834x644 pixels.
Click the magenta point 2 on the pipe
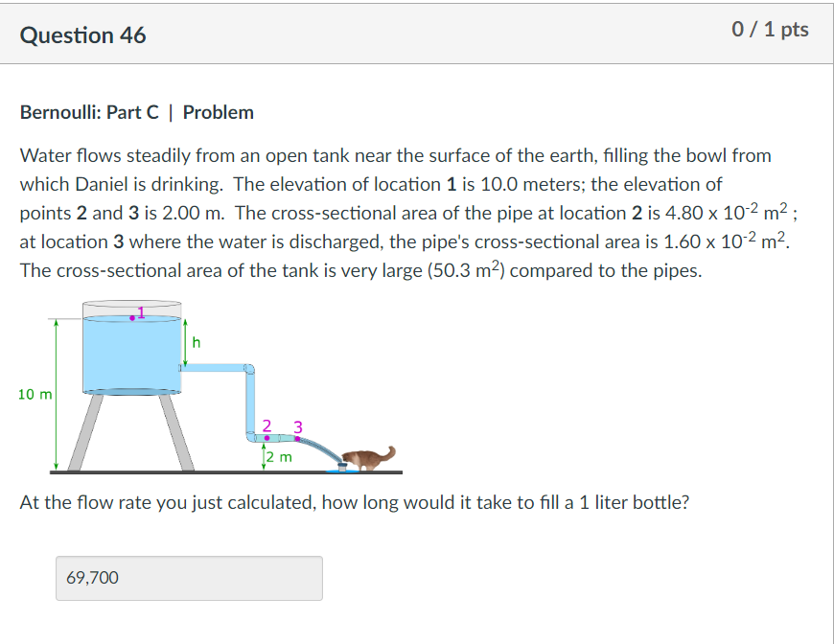point(266,439)
